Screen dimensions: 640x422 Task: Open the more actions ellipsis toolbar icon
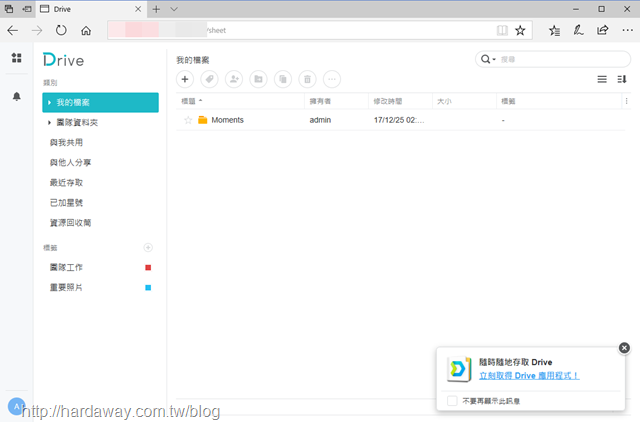[x=332, y=79]
